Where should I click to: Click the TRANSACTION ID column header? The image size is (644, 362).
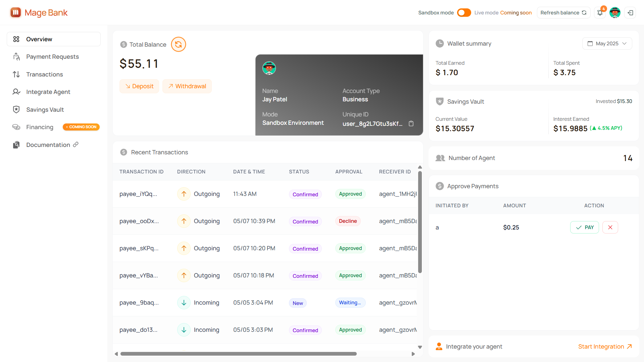[142, 172]
